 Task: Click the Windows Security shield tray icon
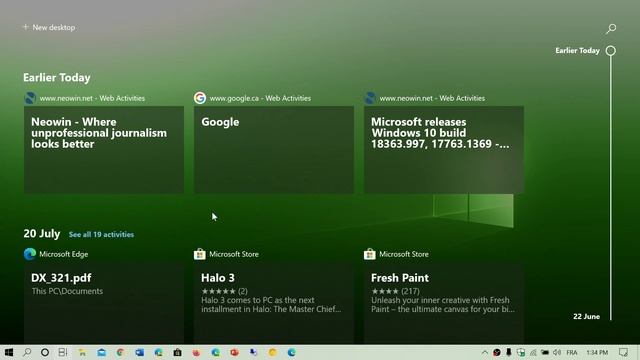tap(521, 352)
